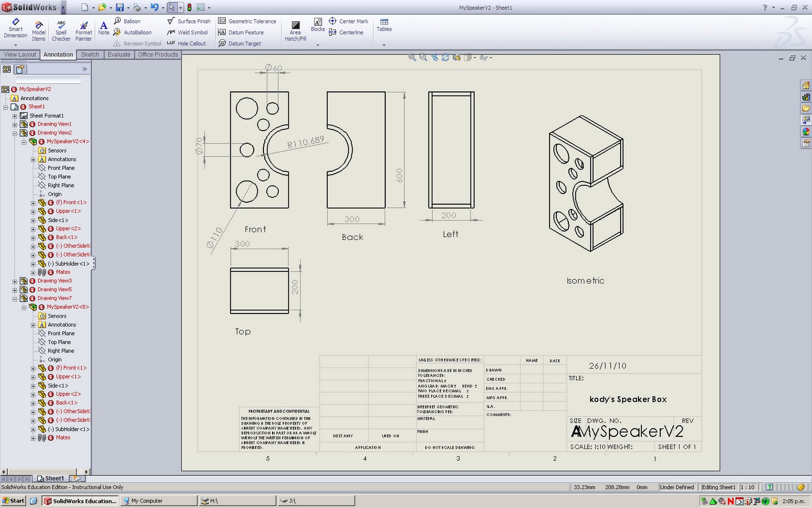The width and height of the screenshot is (812, 508).
Task: Run the Spell Checker
Action: [x=61, y=31]
